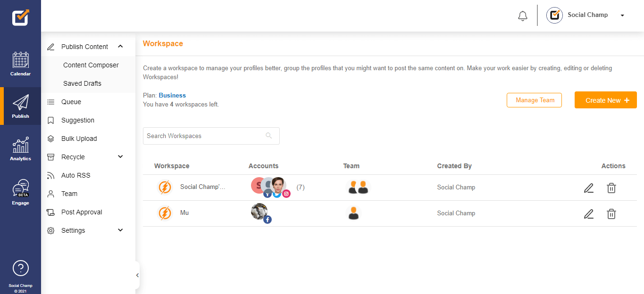644x294 pixels.
Task: Open the Suggestion page
Action: pyautogui.click(x=78, y=120)
